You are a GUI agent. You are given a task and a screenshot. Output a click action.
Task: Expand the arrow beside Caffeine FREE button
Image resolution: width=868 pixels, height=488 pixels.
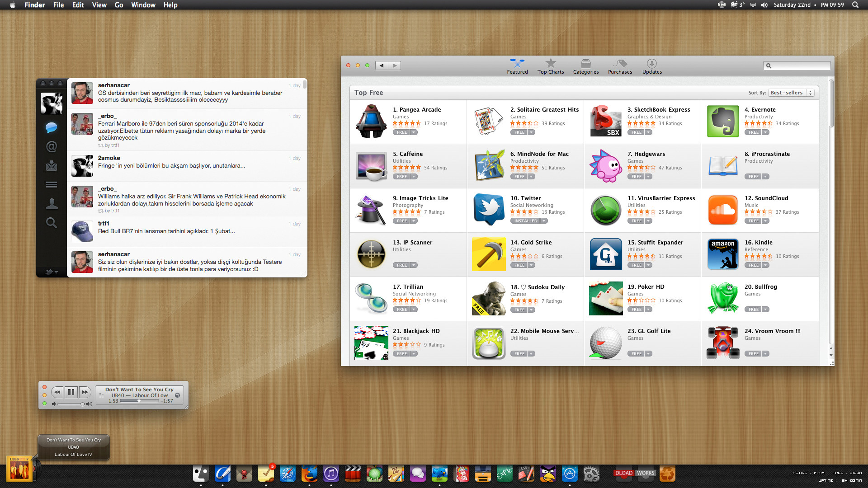[414, 177]
